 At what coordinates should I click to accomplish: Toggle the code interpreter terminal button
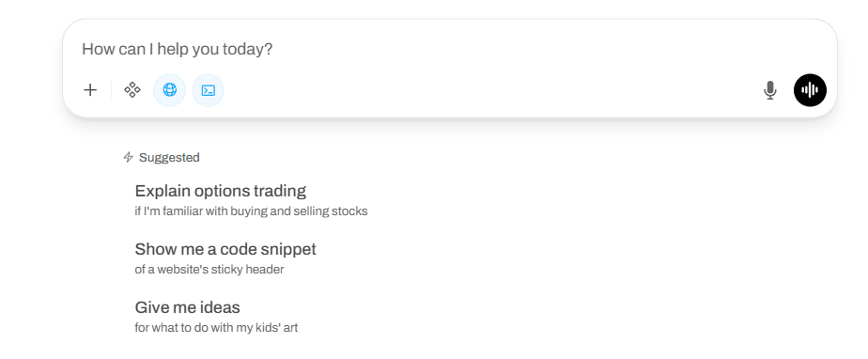point(209,90)
